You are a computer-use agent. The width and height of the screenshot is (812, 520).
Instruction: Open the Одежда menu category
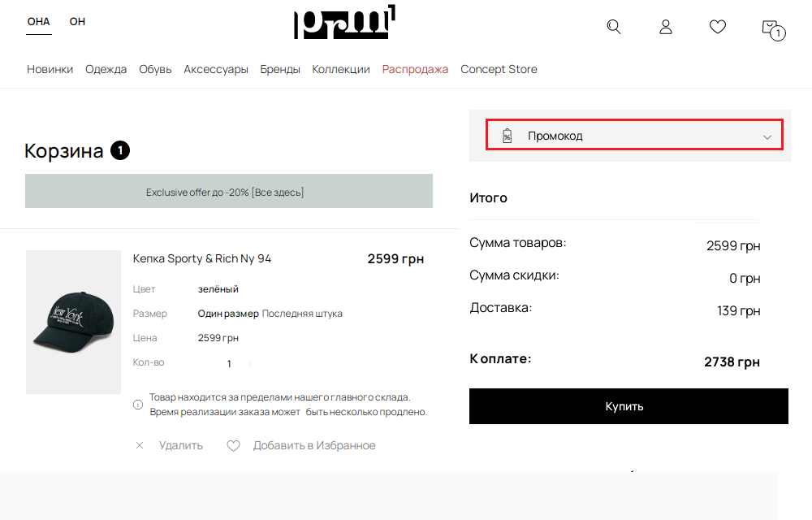[106, 69]
